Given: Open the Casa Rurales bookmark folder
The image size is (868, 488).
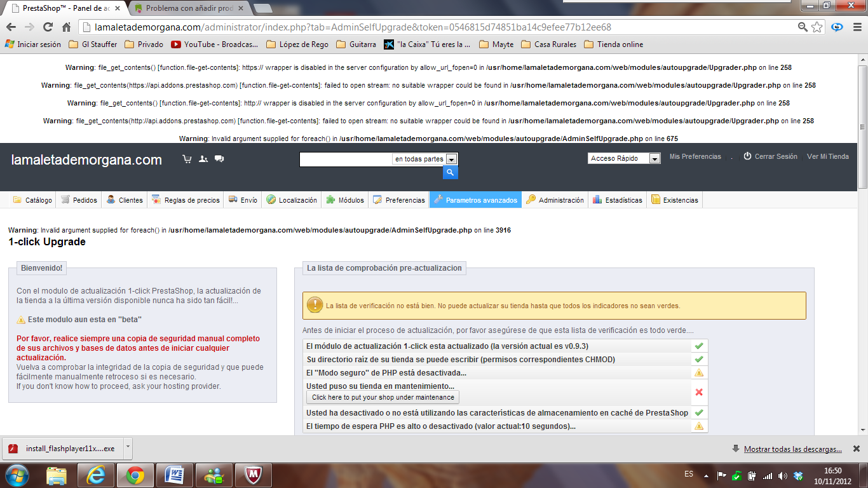Looking at the screenshot, I should 548,44.
